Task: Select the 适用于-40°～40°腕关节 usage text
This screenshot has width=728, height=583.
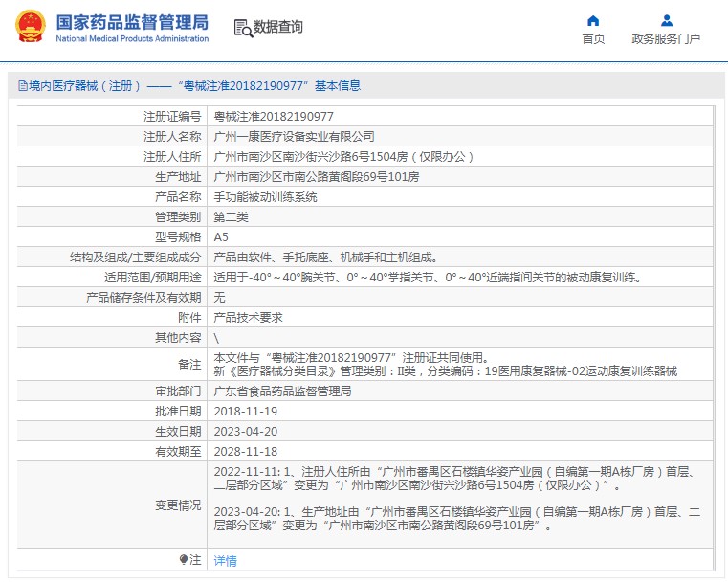Action: pos(428,278)
